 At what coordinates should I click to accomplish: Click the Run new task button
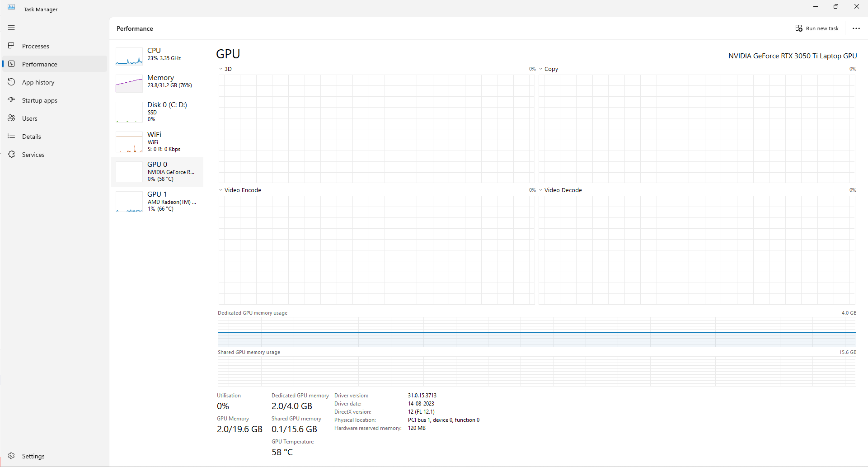(817, 28)
